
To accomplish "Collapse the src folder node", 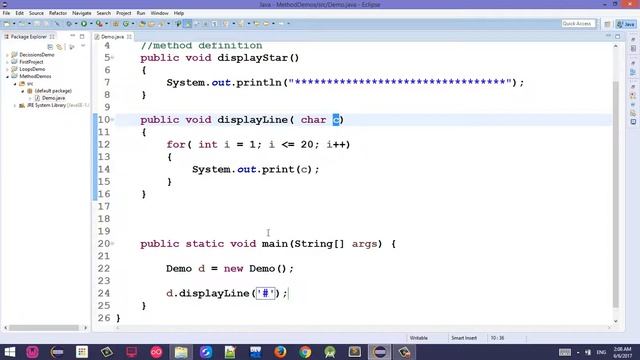I will pyautogui.click(x=15, y=84).
